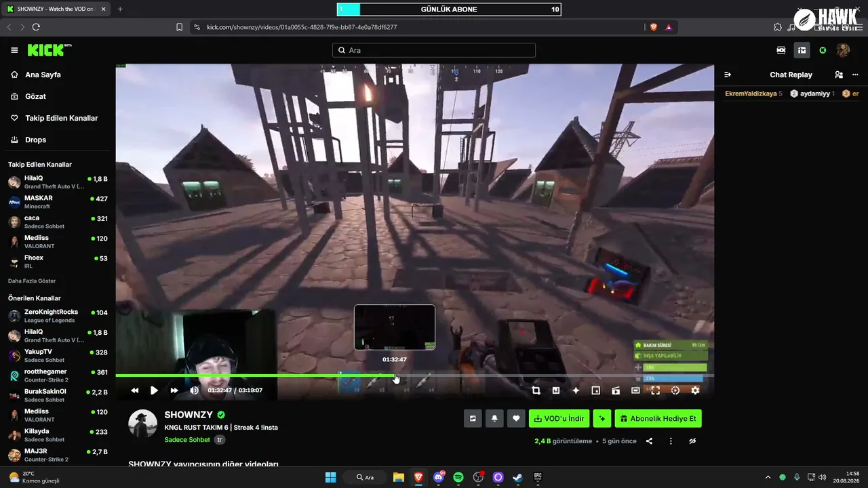Bookmark this page in address bar
Screen dimensions: 868x488
179,27
